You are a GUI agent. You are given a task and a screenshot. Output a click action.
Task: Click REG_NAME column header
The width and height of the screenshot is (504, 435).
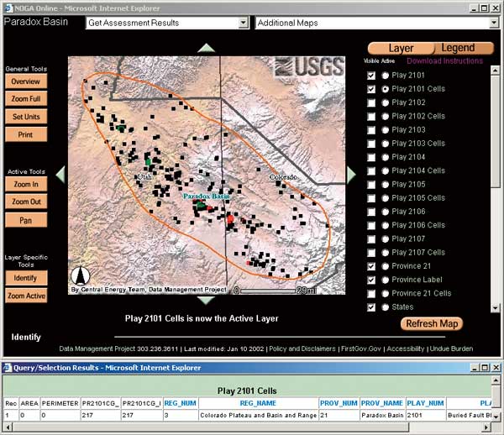pyautogui.click(x=258, y=403)
